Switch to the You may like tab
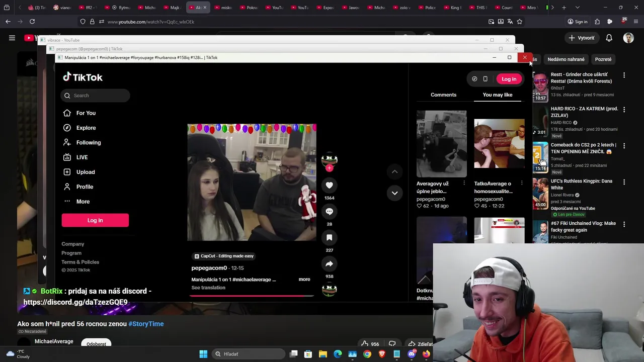The width and height of the screenshot is (644, 362). (x=498, y=95)
